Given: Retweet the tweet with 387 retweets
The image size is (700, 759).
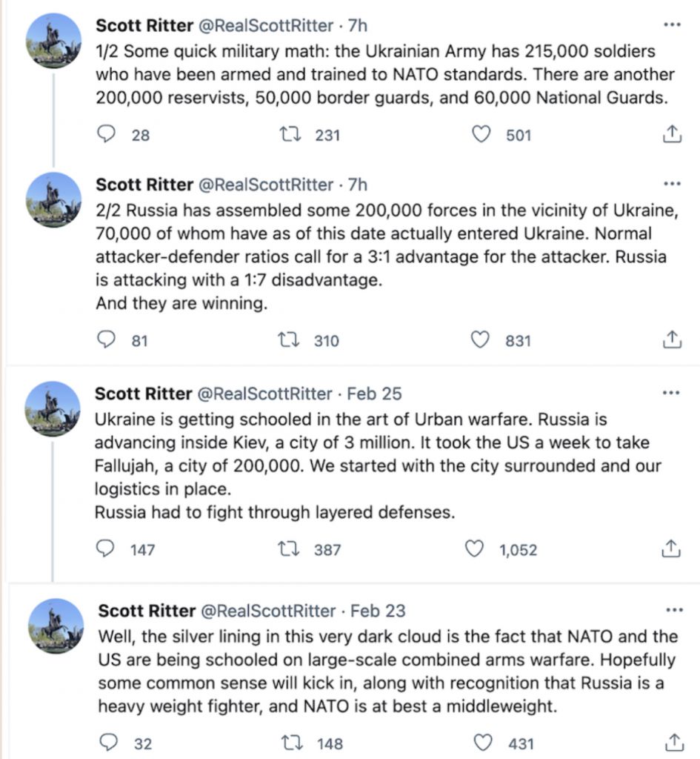Looking at the screenshot, I should 290,549.
